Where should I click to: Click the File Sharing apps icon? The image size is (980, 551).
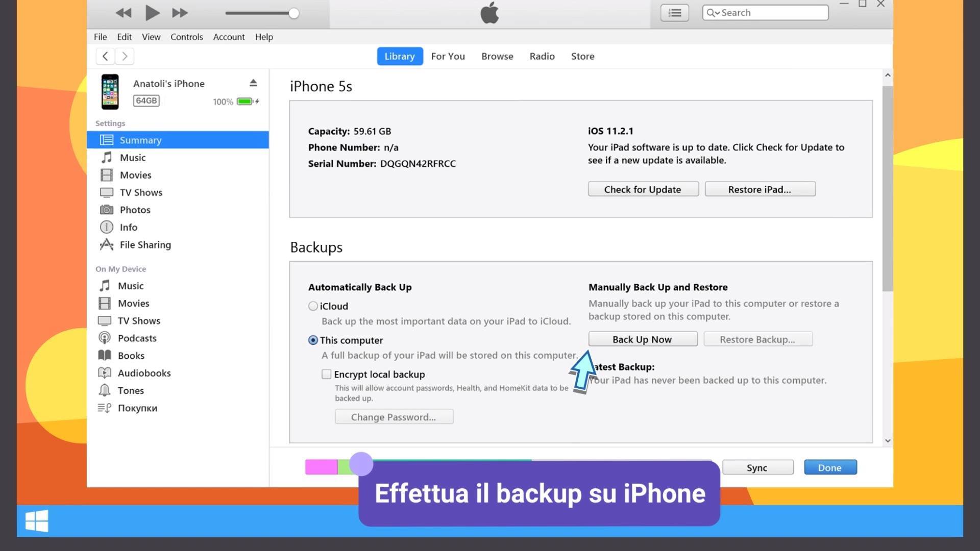click(106, 244)
